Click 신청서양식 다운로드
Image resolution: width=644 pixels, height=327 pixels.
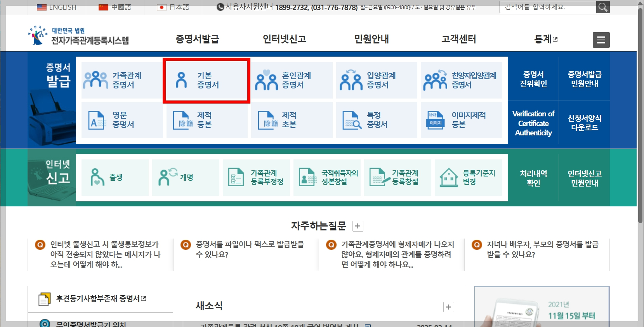[584, 123]
